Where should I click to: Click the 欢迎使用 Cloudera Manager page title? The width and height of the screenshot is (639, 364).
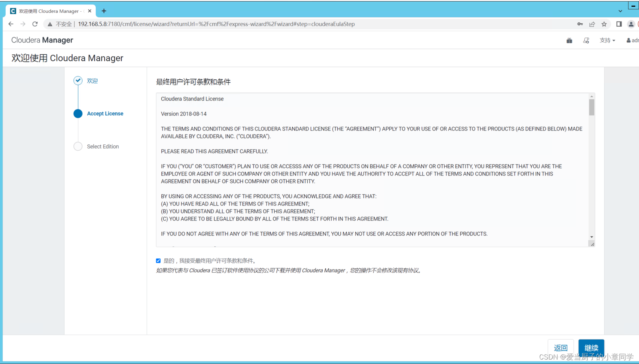point(67,58)
